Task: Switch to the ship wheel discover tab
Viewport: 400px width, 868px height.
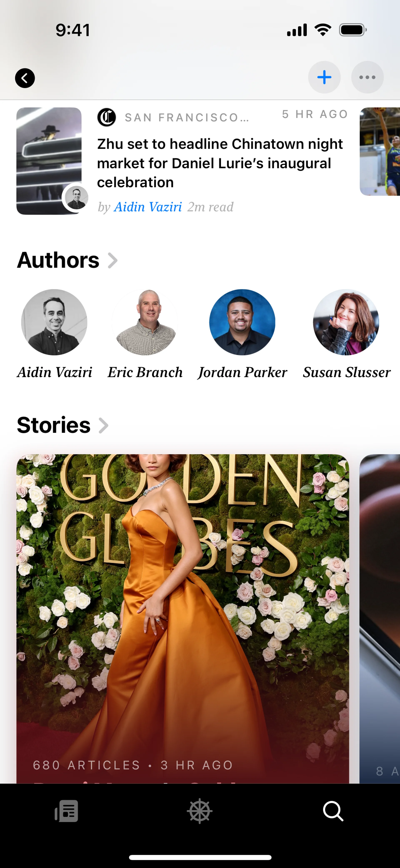Action: [x=200, y=811]
